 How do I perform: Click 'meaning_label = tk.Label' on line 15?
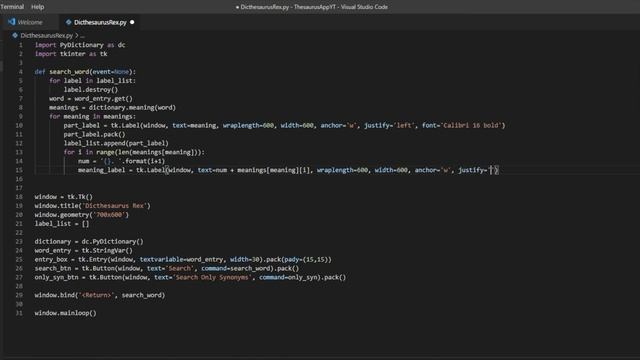pos(121,170)
